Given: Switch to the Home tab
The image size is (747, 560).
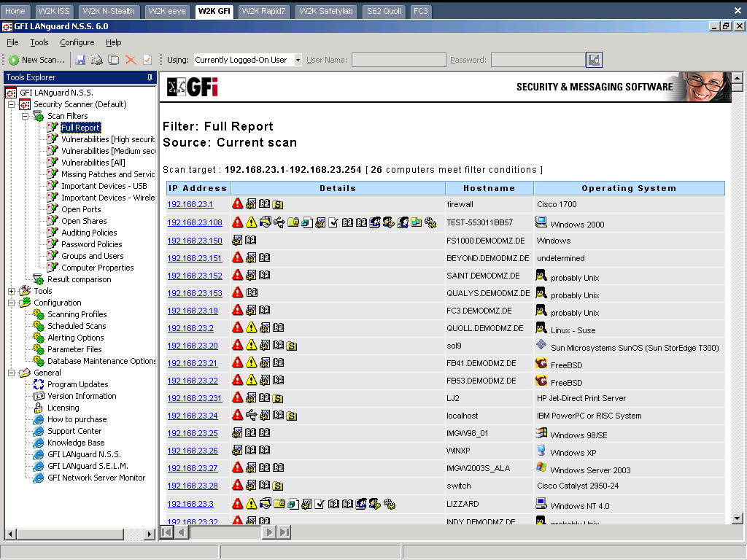Looking at the screenshot, I should tap(15, 12).
